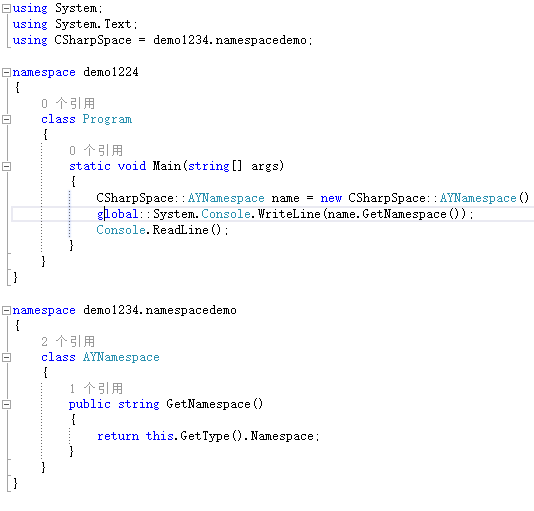Click 'CSharpSpace' in the using alias line
The width and height of the screenshot is (534, 511).
[93, 40]
